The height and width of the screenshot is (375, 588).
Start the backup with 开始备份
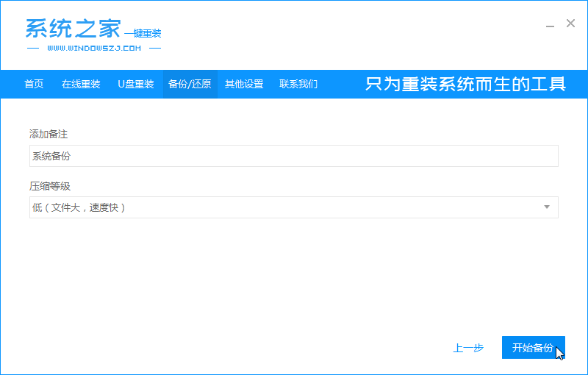coord(534,348)
